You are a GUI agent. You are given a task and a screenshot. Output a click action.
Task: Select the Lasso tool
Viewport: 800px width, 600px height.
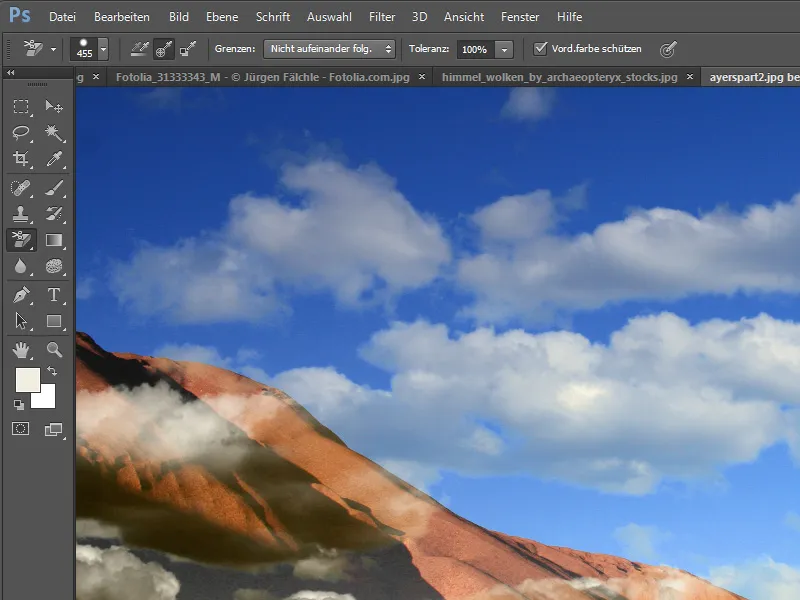(x=21, y=133)
